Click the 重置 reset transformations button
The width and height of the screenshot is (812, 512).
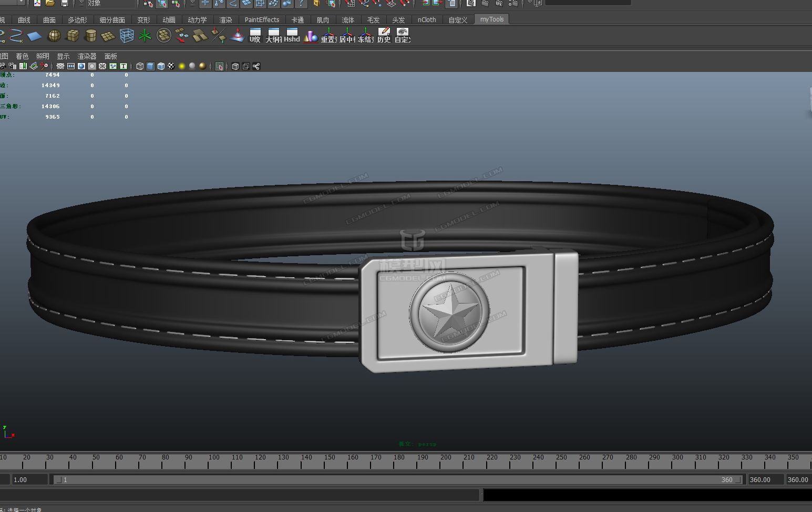pyautogui.click(x=330, y=36)
